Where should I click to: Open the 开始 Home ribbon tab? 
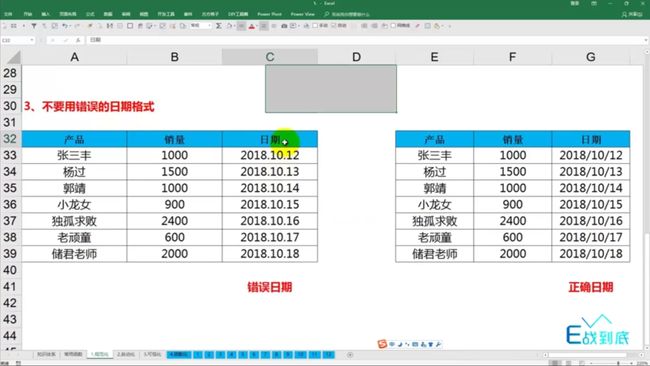click(x=27, y=14)
